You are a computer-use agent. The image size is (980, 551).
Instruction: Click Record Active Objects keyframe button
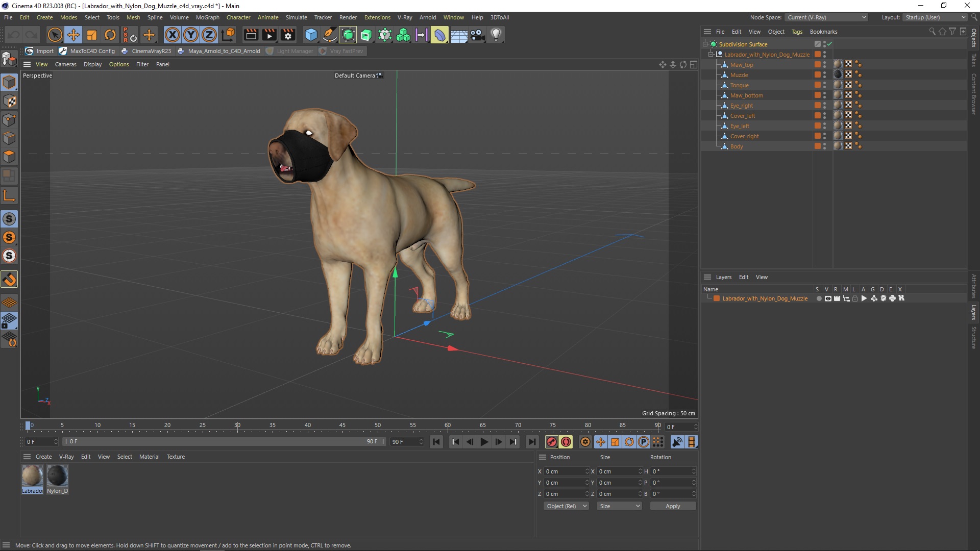pyautogui.click(x=551, y=442)
